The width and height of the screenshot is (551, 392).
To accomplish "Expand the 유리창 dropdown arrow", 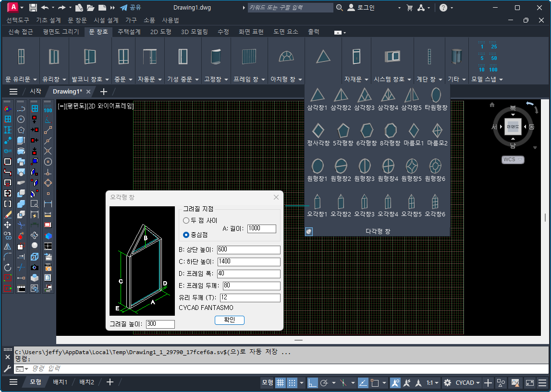I will point(64,79).
